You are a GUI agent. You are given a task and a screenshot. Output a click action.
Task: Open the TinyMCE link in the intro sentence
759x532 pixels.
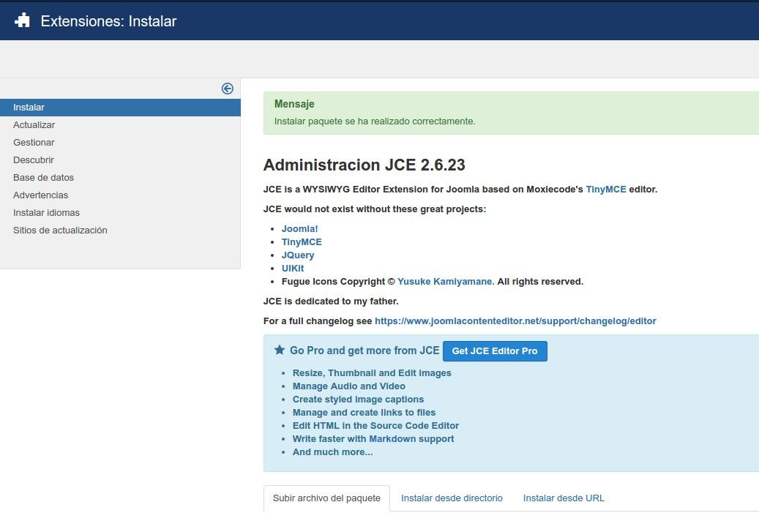pos(606,190)
